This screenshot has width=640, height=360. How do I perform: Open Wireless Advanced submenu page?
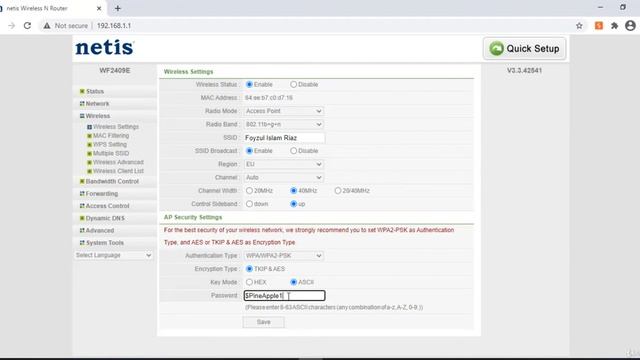[x=118, y=162]
